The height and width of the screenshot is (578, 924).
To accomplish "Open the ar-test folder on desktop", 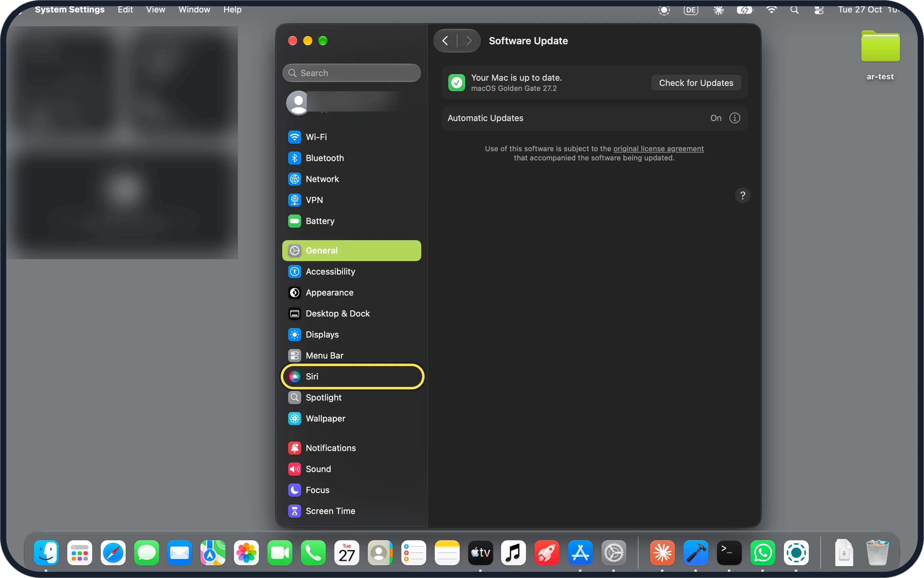I will (880, 55).
